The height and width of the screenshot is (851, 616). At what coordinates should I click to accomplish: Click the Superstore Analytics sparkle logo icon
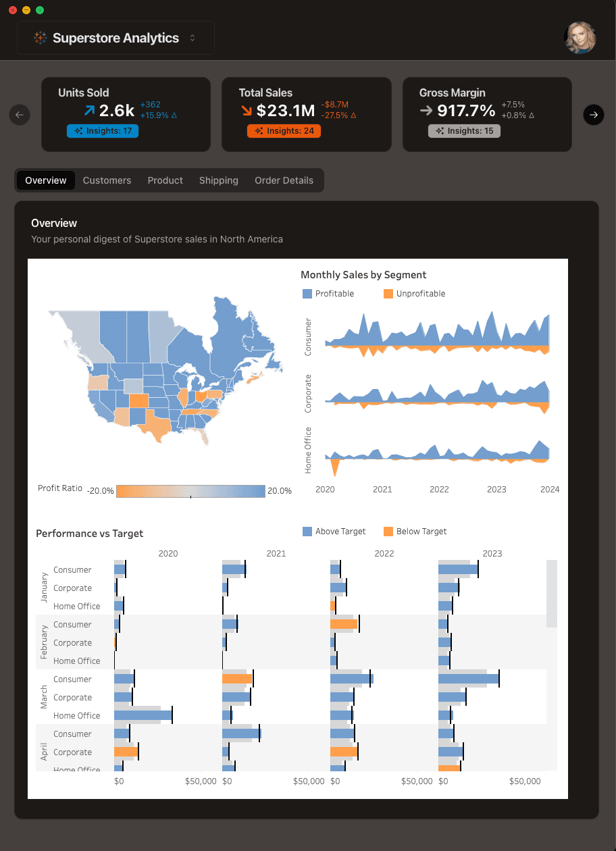(39, 38)
